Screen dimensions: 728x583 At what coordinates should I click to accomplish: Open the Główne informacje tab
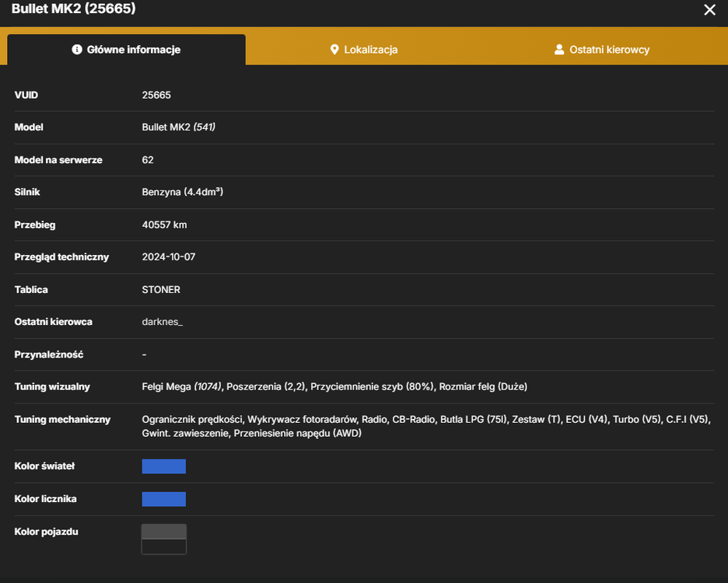pyautogui.click(x=126, y=50)
